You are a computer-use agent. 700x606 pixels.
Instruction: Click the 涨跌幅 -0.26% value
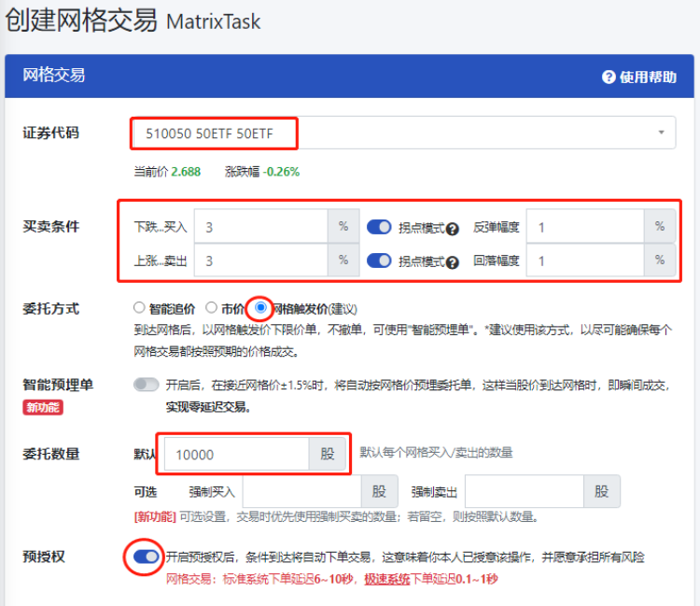coord(281,172)
